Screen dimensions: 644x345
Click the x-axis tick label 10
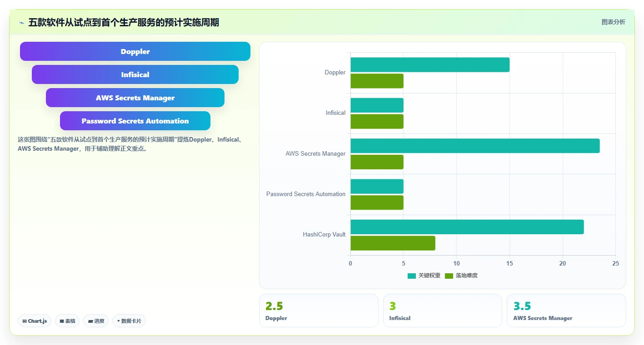[456, 264]
